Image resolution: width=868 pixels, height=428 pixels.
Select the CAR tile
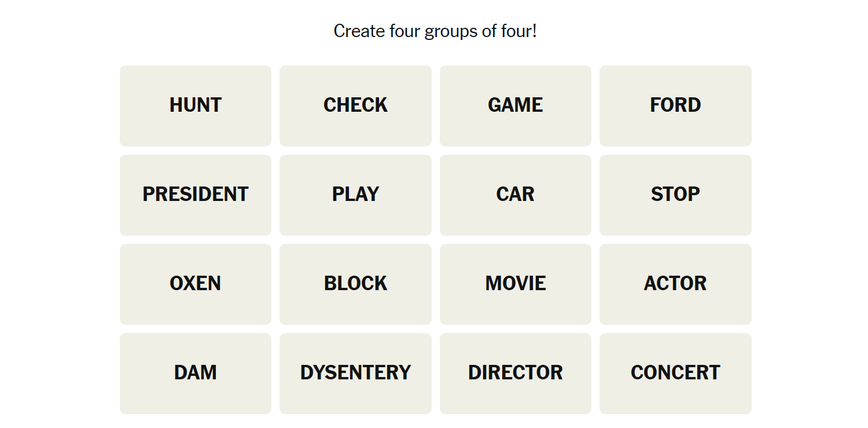[515, 195]
